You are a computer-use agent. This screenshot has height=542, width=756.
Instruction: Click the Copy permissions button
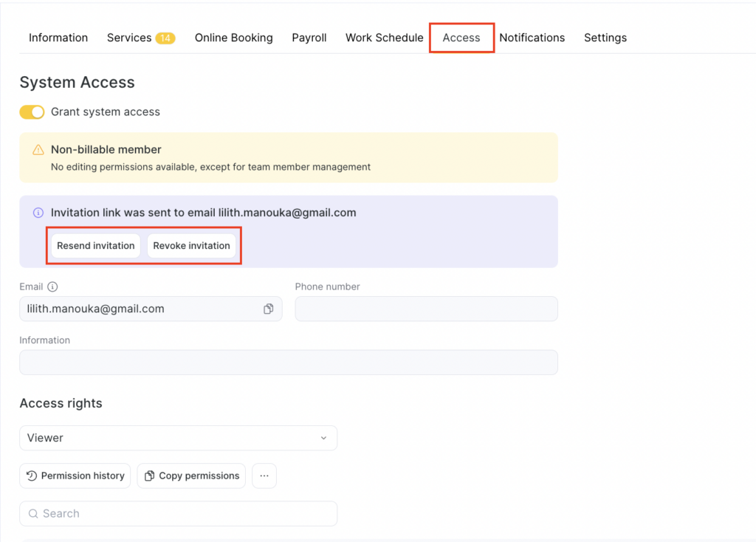[x=191, y=476]
